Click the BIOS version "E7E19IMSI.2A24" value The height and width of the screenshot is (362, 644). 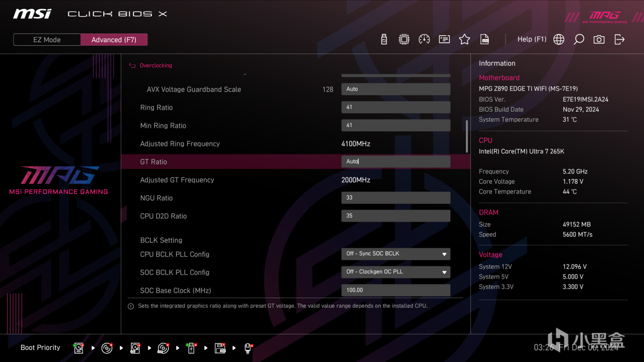[586, 100]
